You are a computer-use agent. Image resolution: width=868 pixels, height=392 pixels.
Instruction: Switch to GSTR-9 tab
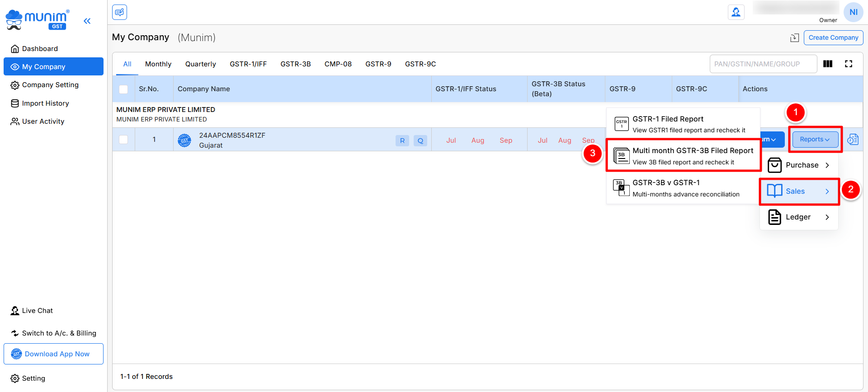378,64
